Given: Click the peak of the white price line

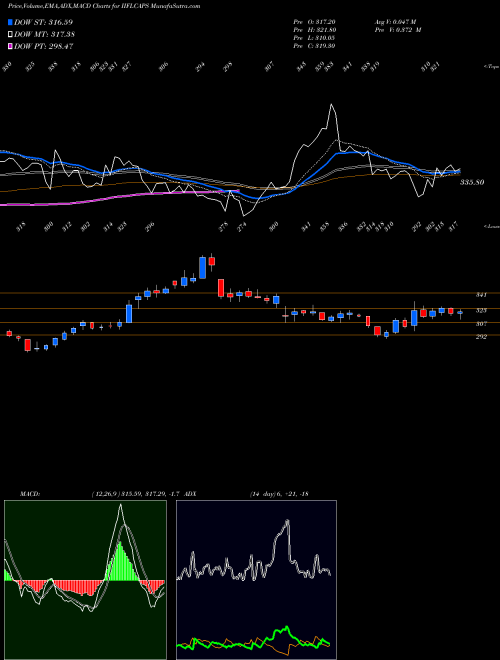Looking at the screenshot, I should coord(332,104).
